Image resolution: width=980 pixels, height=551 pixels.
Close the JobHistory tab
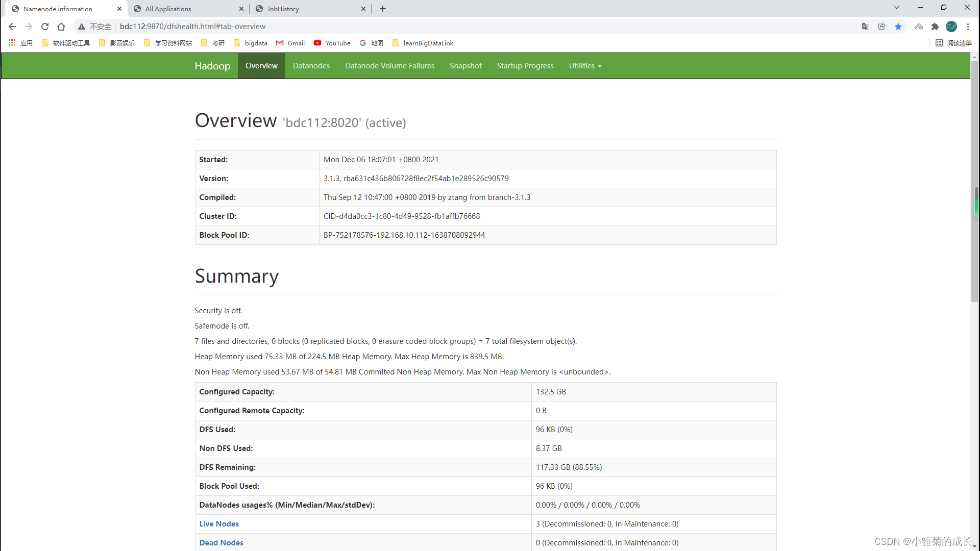click(363, 9)
